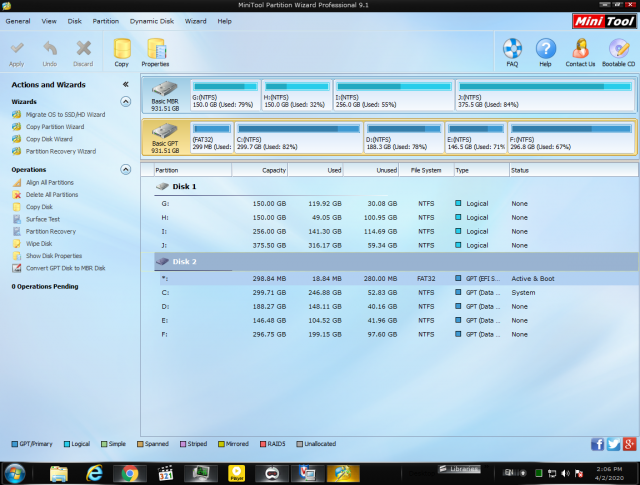
Task: Collapse the Operations section
Action: 125,169
